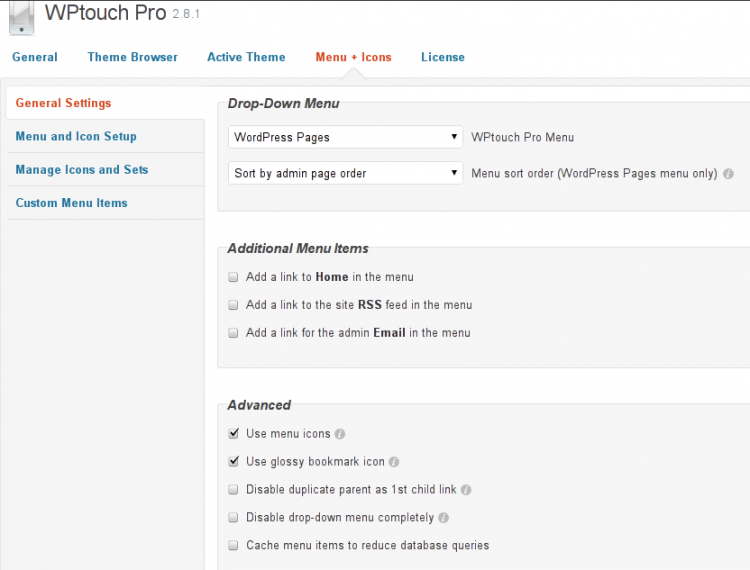
Task: Uncheck Use glossy bookmark icon
Action: [233, 461]
